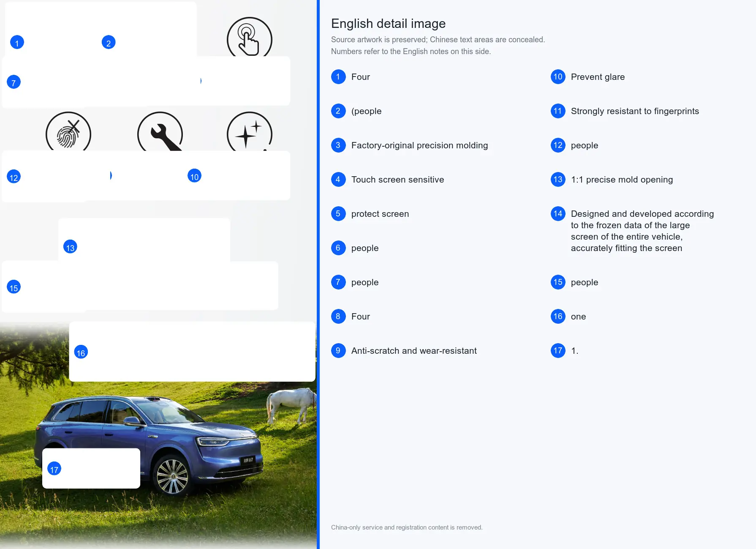Screen dimensions: 756x549
Task: Click the touch-finger tap icon
Action: click(250, 37)
